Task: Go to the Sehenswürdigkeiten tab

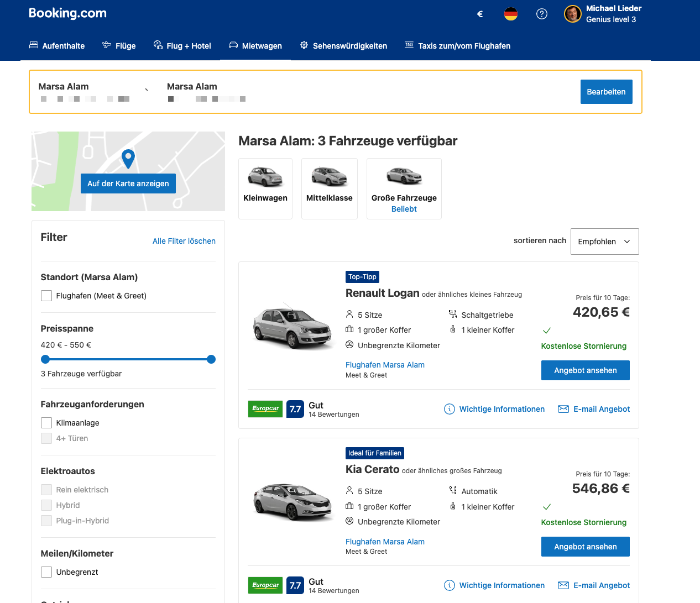Action: [x=343, y=46]
